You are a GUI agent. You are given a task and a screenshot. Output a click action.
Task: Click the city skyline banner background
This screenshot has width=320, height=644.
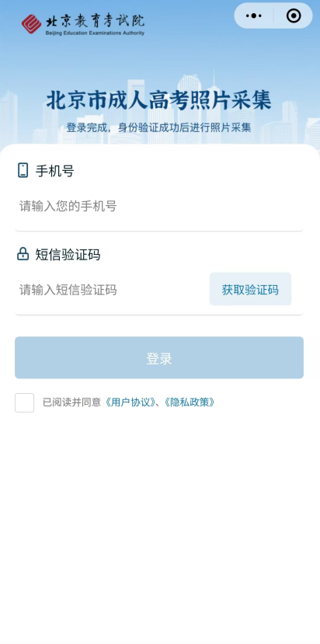point(160,72)
